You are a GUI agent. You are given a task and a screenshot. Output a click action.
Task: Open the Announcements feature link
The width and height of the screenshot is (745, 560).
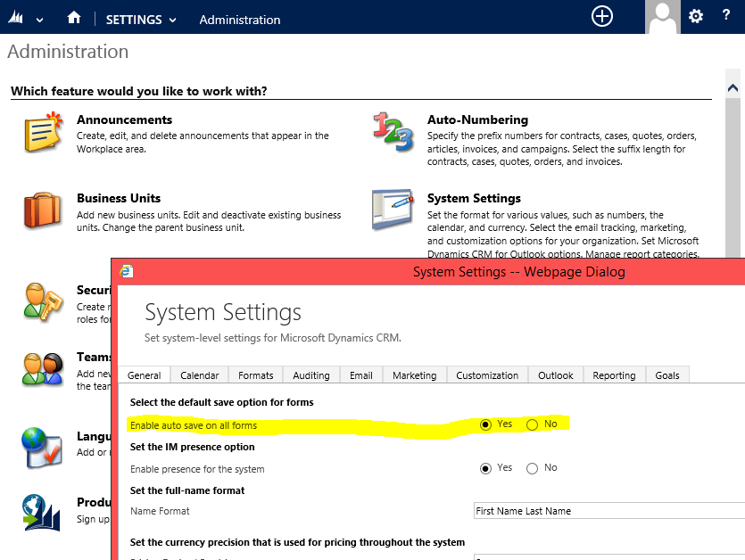point(124,119)
